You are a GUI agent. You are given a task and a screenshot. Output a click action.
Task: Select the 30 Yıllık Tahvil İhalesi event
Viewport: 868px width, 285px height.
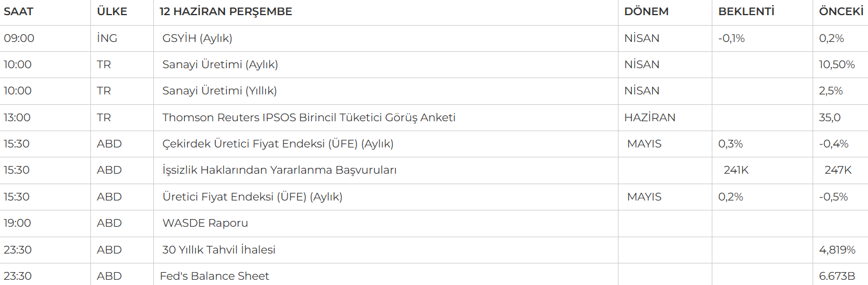click(219, 250)
